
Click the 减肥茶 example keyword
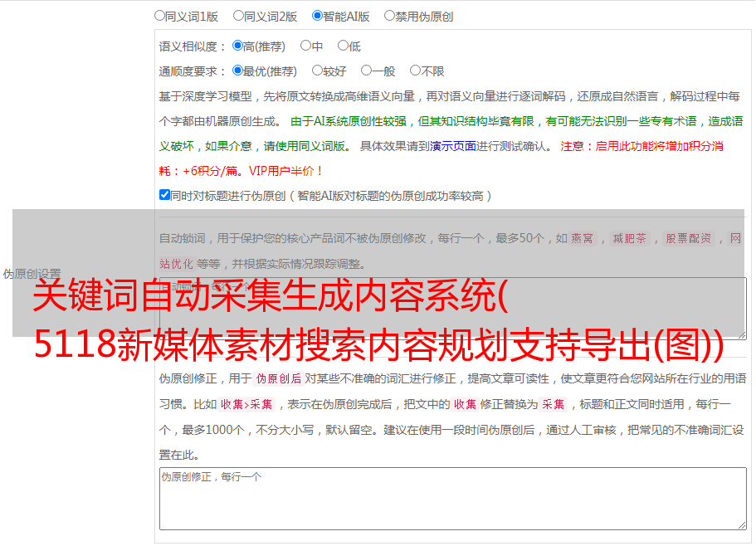coord(629,238)
